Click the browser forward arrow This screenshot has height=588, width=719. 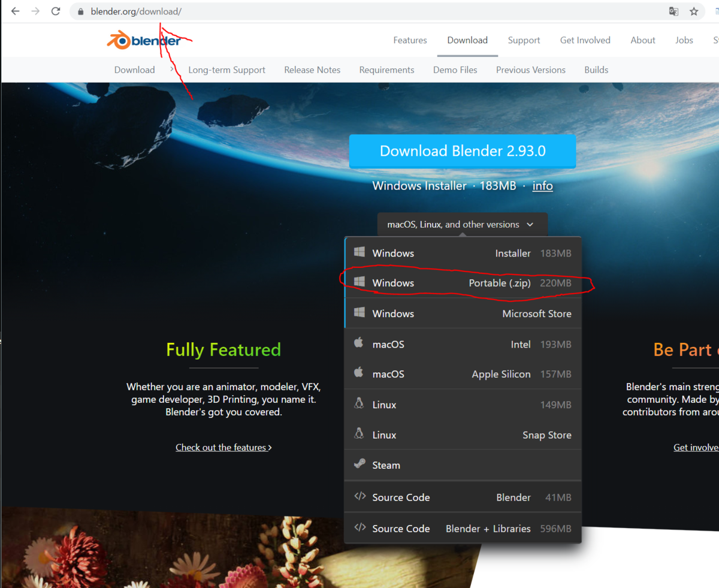pyautogui.click(x=35, y=11)
